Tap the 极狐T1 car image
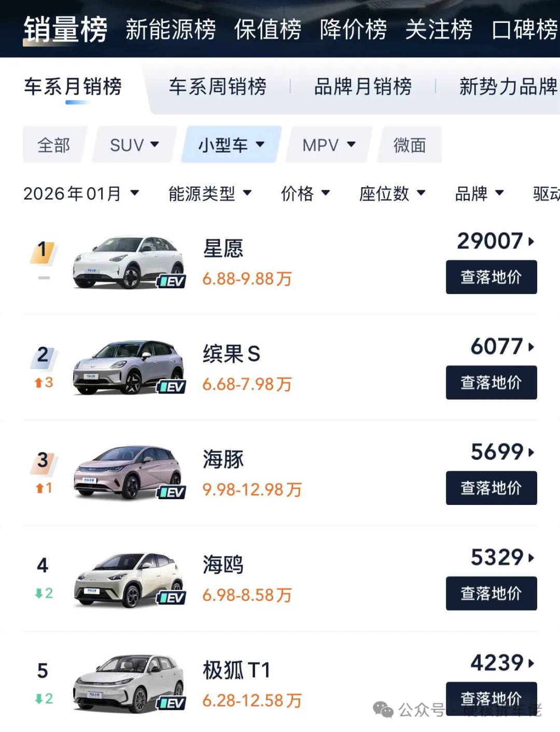560x732 pixels. coord(129,684)
